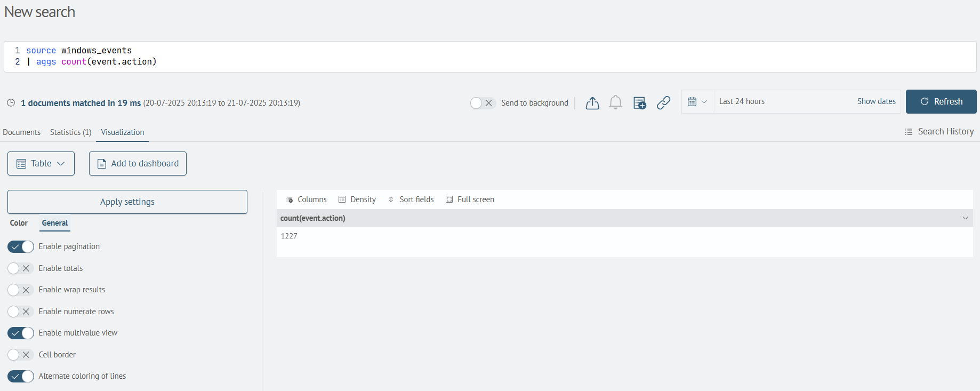Disable Enable pagination toggle
This screenshot has width=980, height=391.
21,246
